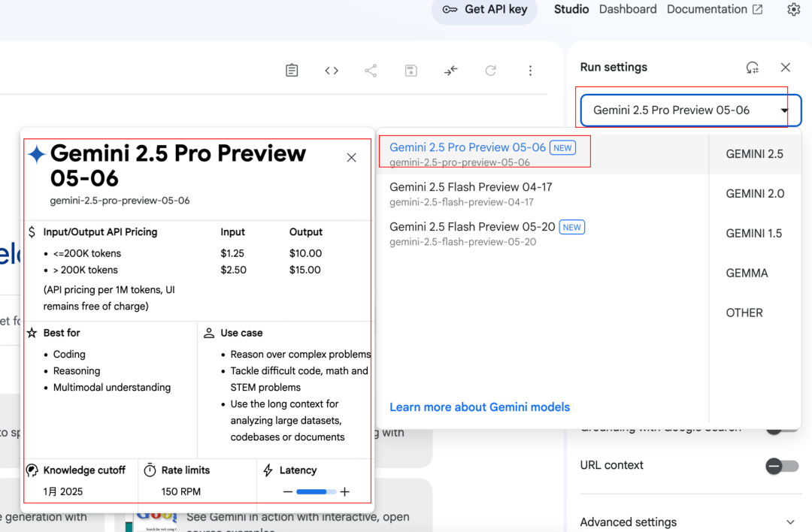Click the $10.00 output price
The width and height of the screenshot is (812, 532).
point(305,253)
